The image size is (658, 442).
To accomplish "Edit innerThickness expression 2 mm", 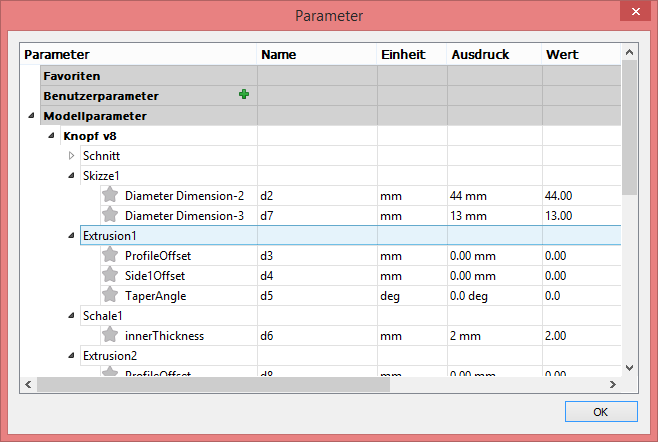I will click(x=493, y=335).
